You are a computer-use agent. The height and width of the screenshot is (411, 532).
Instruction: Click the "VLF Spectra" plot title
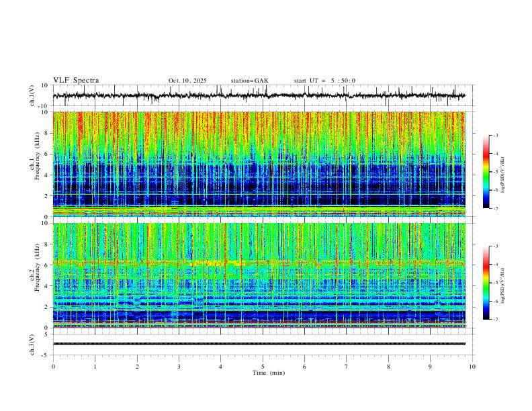(x=76, y=81)
